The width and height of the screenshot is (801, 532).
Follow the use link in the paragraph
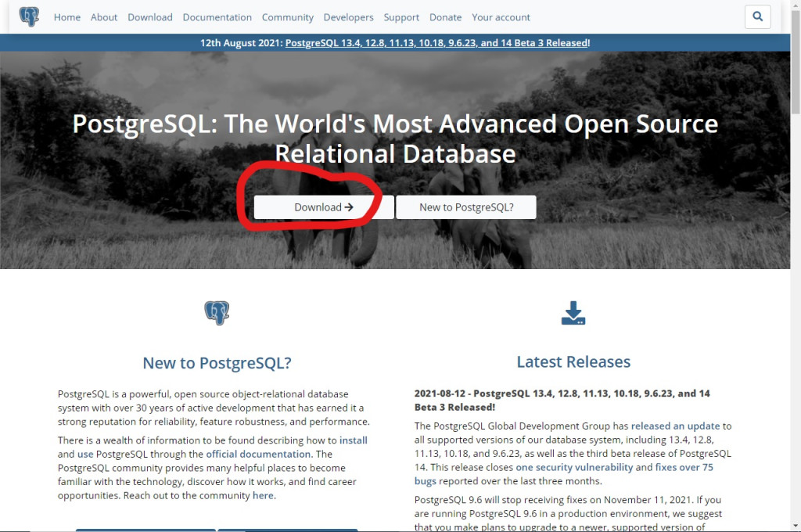click(85, 454)
